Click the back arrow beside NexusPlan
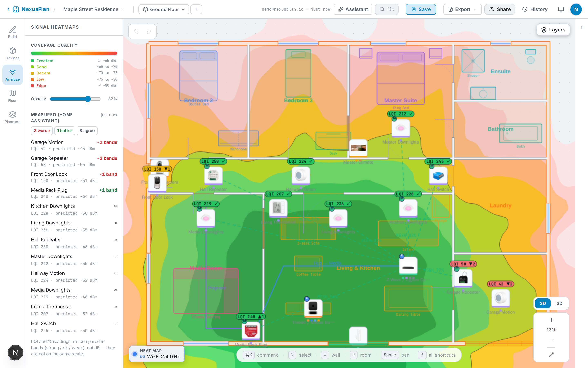This screenshot has width=588, height=368. click(8, 9)
